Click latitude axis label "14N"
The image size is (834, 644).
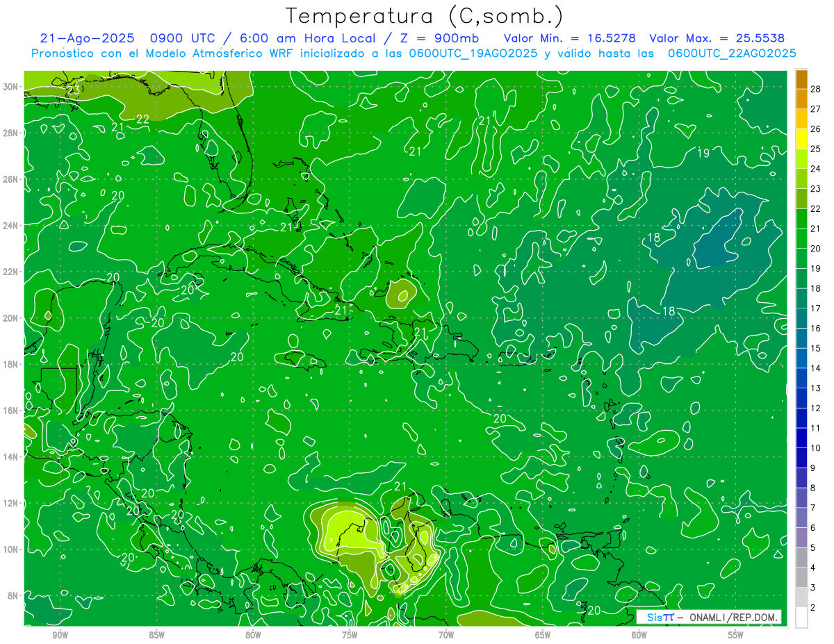(x=12, y=456)
